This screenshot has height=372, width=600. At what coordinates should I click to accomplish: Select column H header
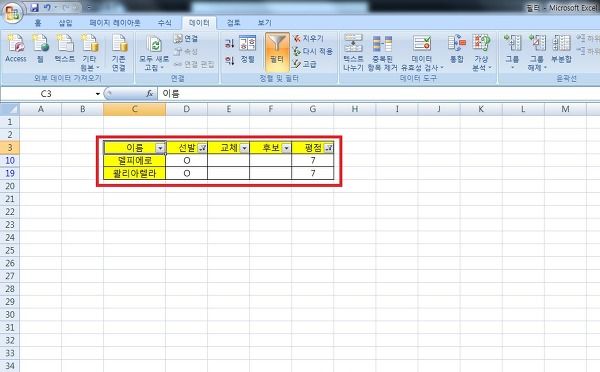(355, 109)
